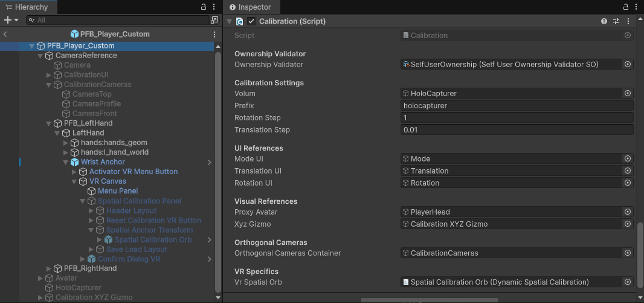Open the create dropdown arrow beside plus
Screen dimensions: 644x303
pos(16,20)
